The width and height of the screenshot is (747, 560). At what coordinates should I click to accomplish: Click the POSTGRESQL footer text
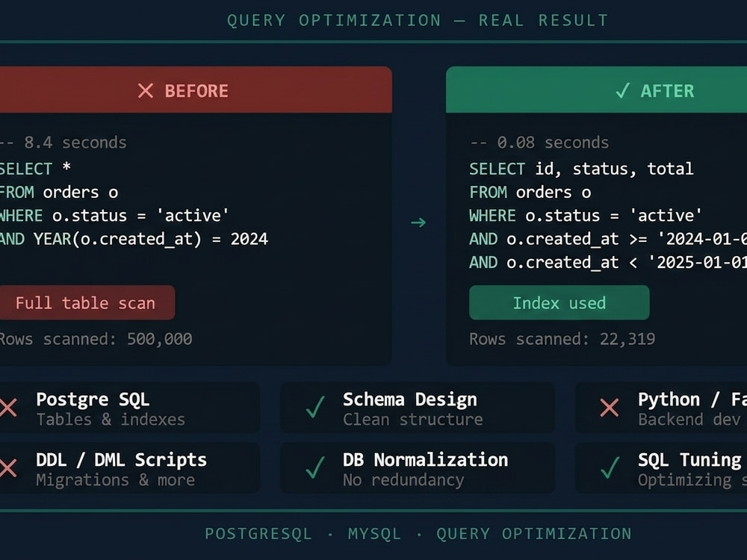coord(258,534)
